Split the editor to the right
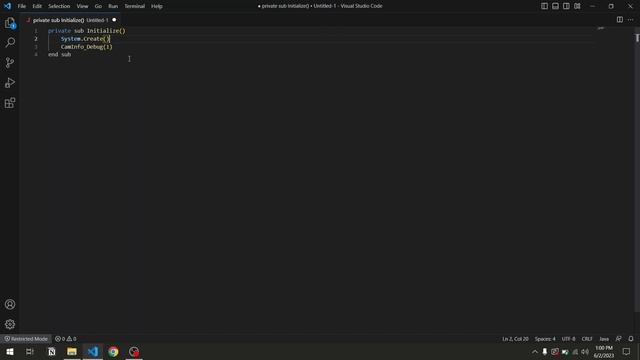 [x=620, y=20]
